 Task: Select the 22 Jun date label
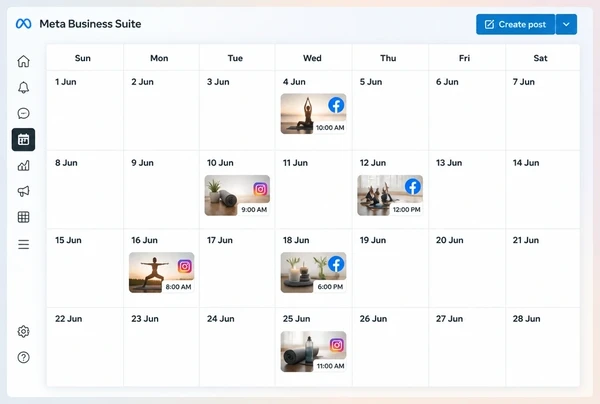click(68, 319)
